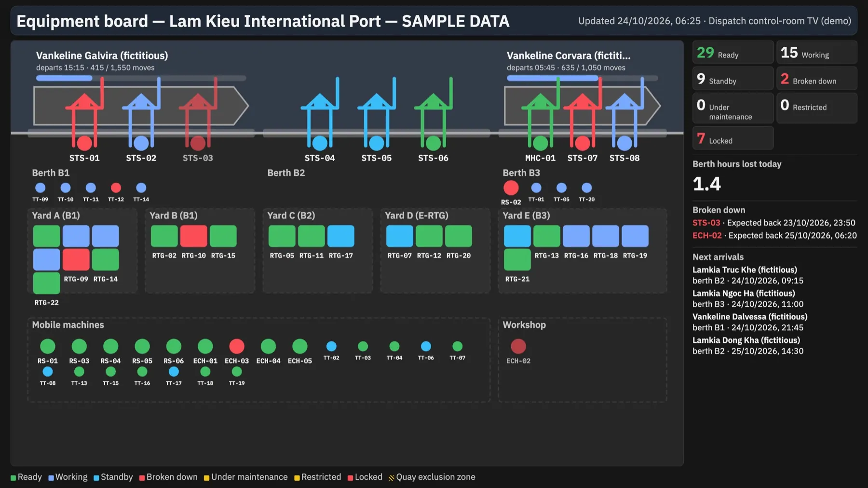The height and width of the screenshot is (488, 868).
Task: Select the RTG-07 tile in Yard D
Action: point(400,236)
